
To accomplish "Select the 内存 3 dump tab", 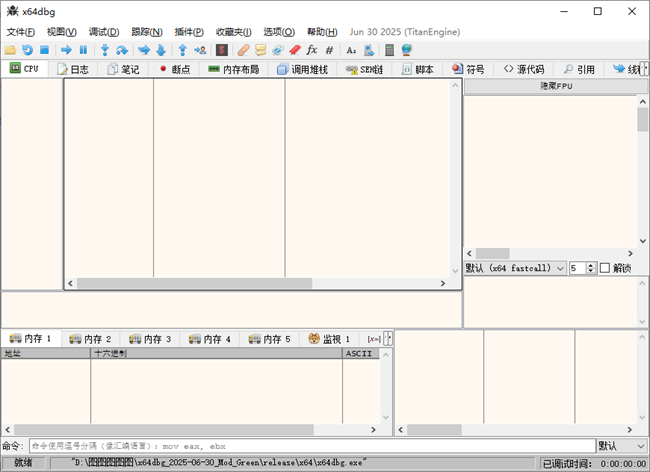I will [151, 339].
